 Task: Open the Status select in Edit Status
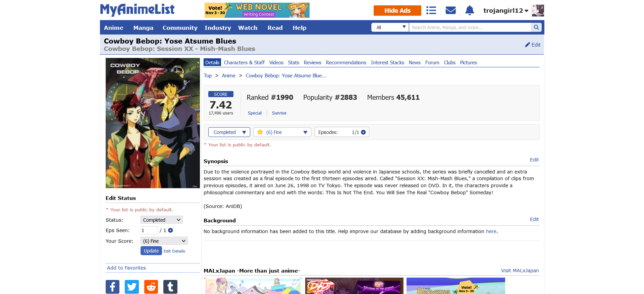[162, 220]
